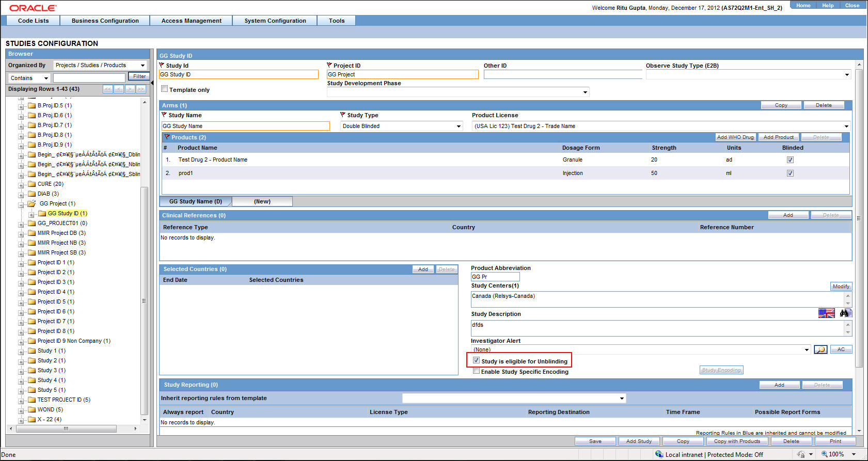Click the Oracle logo
Image resolution: width=868 pixels, height=461 pixels.
pyautogui.click(x=33, y=8)
